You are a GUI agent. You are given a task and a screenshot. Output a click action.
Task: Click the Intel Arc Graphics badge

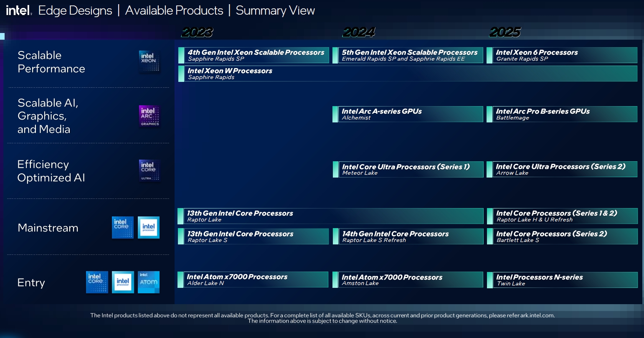click(150, 116)
